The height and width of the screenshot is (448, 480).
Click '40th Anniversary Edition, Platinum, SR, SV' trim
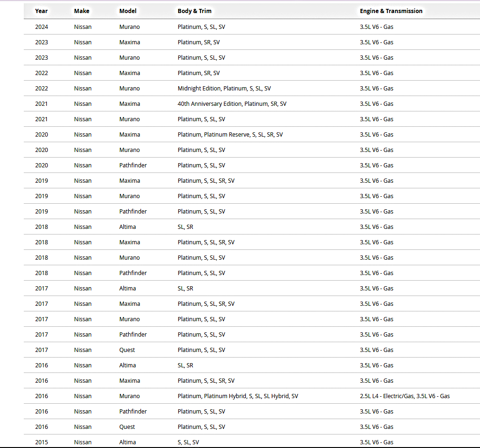[232, 104]
